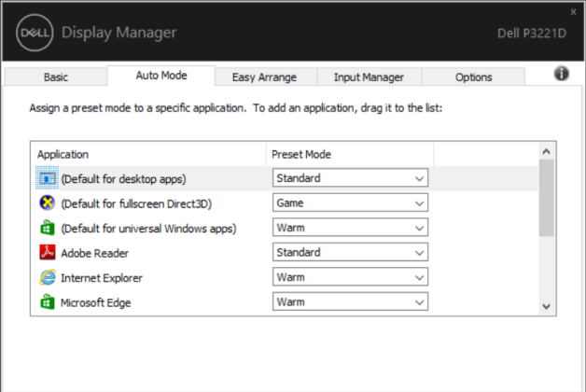This screenshot has height=392, width=586.
Task: Expand preset dropdown for universal Windows apps
Action: click(350, 228)
